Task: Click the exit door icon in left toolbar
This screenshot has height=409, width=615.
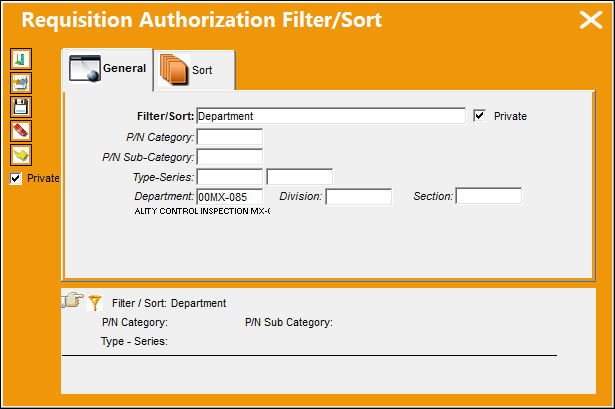Action: click(x=21, y=59)
